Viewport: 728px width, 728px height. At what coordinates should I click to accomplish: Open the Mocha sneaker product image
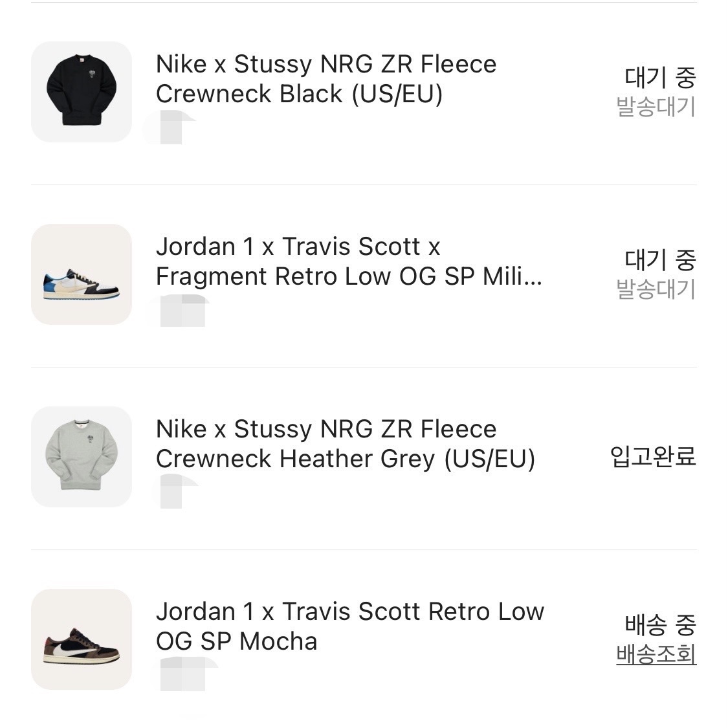point(82,639)
